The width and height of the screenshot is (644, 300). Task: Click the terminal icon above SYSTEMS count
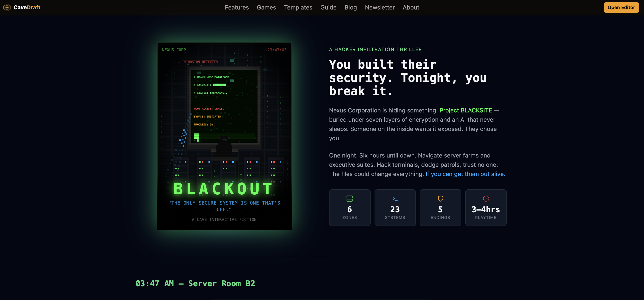coord(395,199)
